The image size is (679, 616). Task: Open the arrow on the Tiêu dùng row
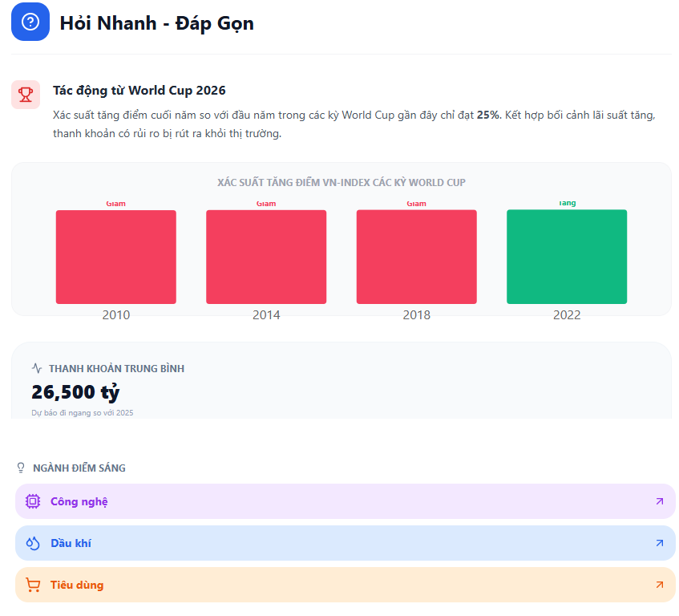[659, 585]
